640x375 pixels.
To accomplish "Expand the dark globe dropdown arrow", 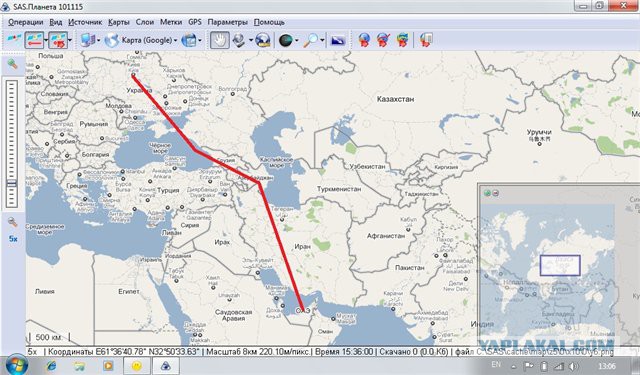I will click(x=297, y=40).
